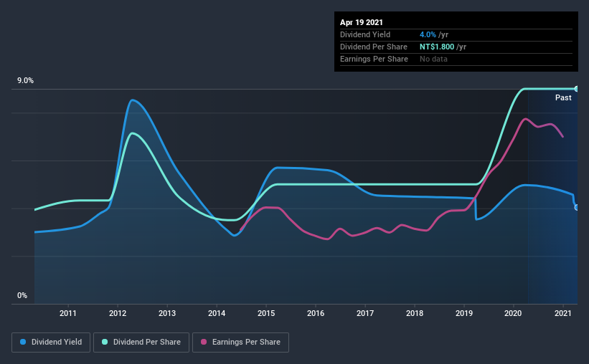Select the 2015 x-axis label
589x364 pixels.
tap(266, 313)
